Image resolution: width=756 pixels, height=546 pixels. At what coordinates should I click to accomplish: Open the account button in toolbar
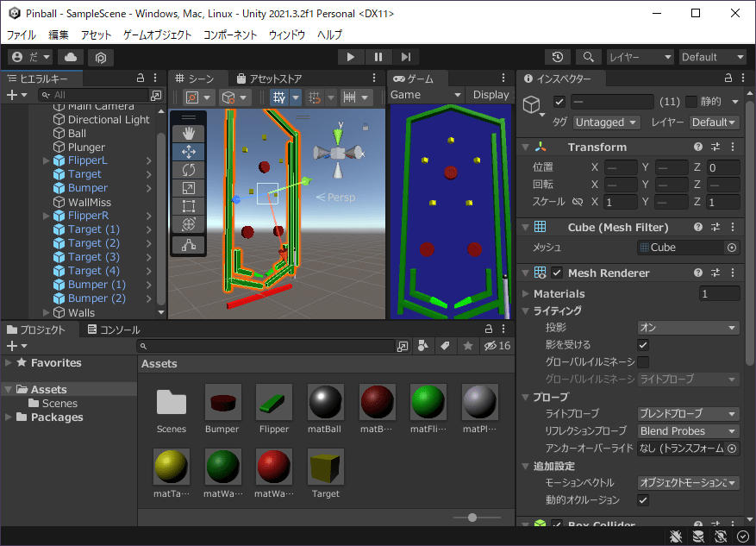pyautogui.click(x=31, y=57)
